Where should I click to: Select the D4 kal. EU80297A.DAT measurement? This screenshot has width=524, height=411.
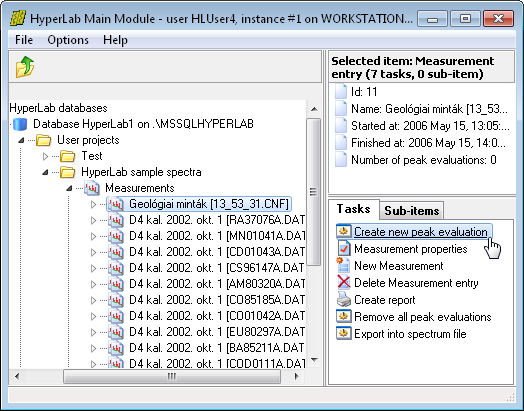point(217,332)
